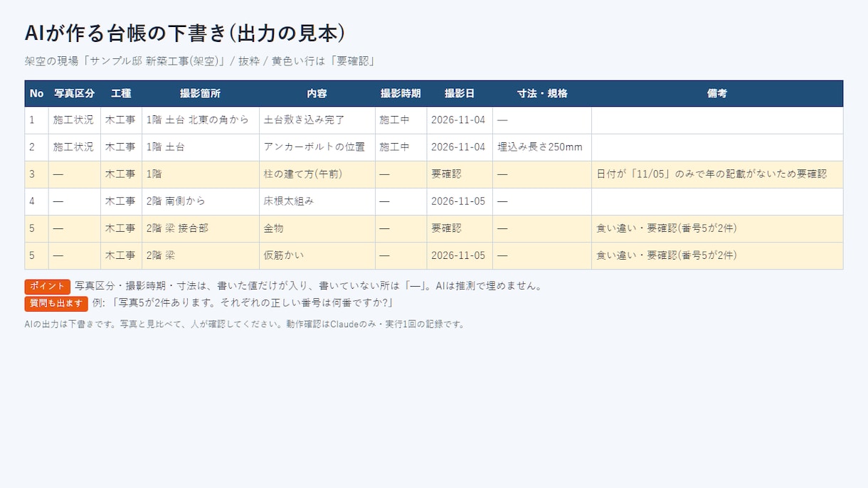The width and height of the screenshot is (868, 488).
Task: Select the cell 土台敷き込み完了
Action: tap(317, 120)
